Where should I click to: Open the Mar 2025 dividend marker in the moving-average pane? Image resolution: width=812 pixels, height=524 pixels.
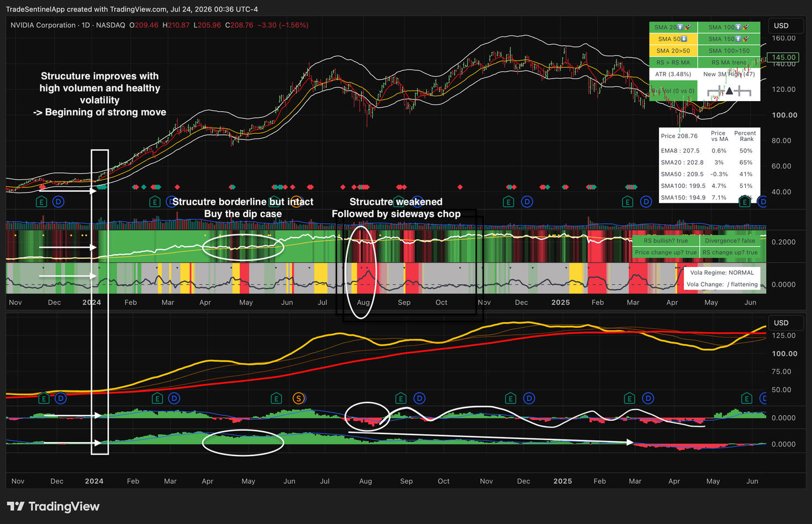[x=648, y=398]
